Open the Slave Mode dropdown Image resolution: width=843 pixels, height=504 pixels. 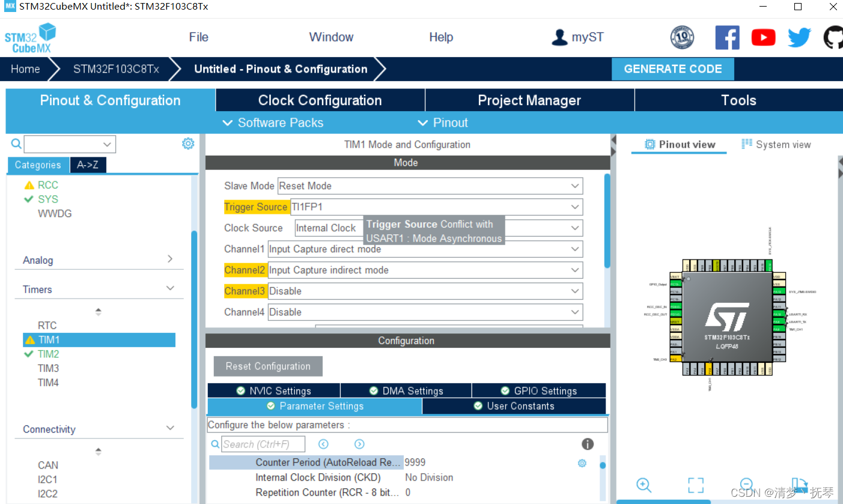point(430,186)
